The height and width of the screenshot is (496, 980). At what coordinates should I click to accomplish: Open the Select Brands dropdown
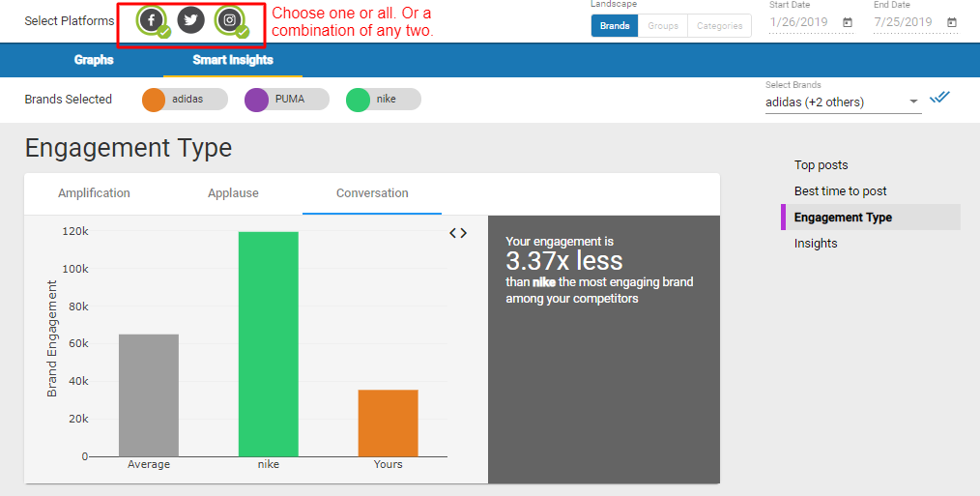click(843, 102)
